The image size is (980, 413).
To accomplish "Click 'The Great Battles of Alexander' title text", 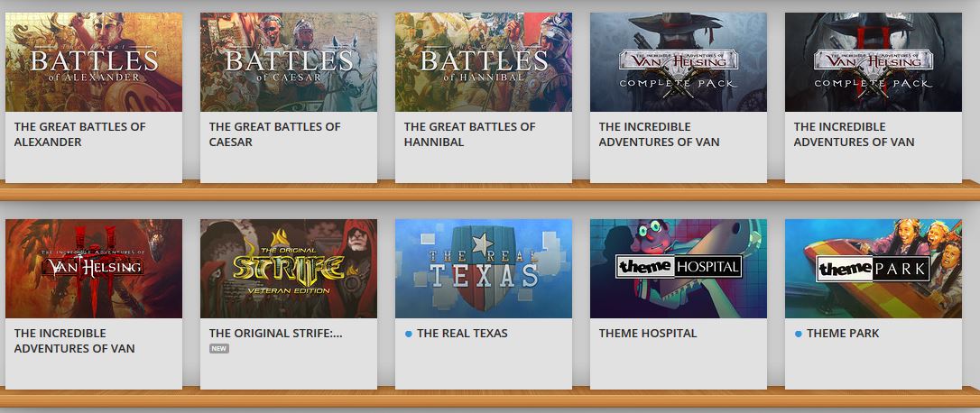I will (80, 134).
